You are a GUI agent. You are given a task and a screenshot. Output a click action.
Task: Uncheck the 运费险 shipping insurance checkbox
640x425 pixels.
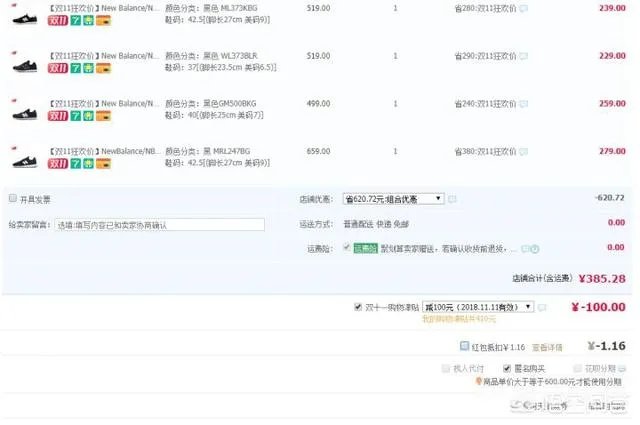click(x=346, y=247)
